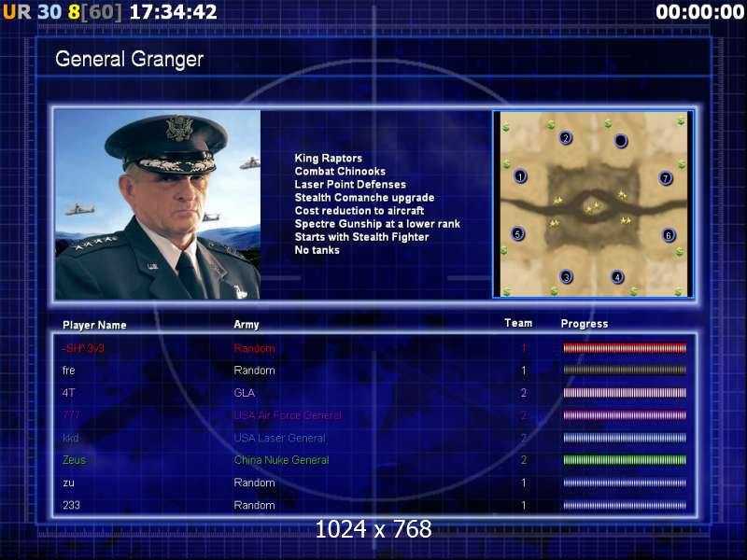The width and height of the screenshot is (747, 560).
Task: Click the Random army in 233's row
Action: click(254, 505)
